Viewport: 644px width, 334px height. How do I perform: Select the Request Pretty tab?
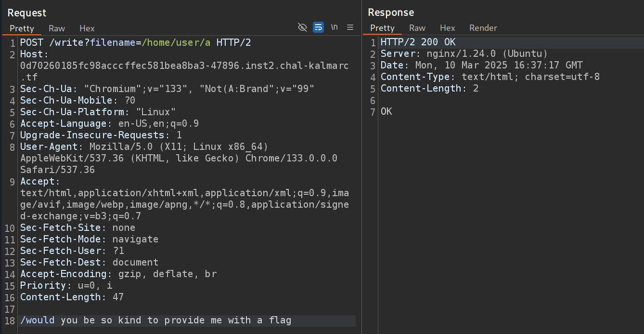[22, 28]
